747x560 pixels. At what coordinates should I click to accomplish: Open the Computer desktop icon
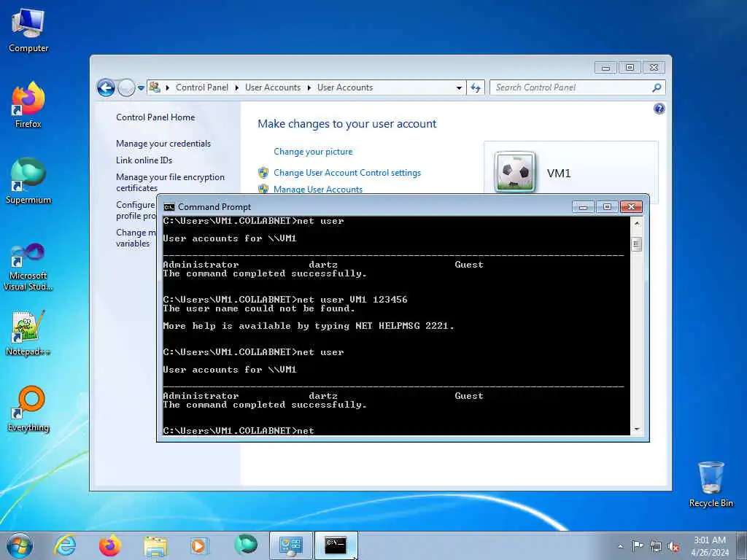(x=28, y=31)
